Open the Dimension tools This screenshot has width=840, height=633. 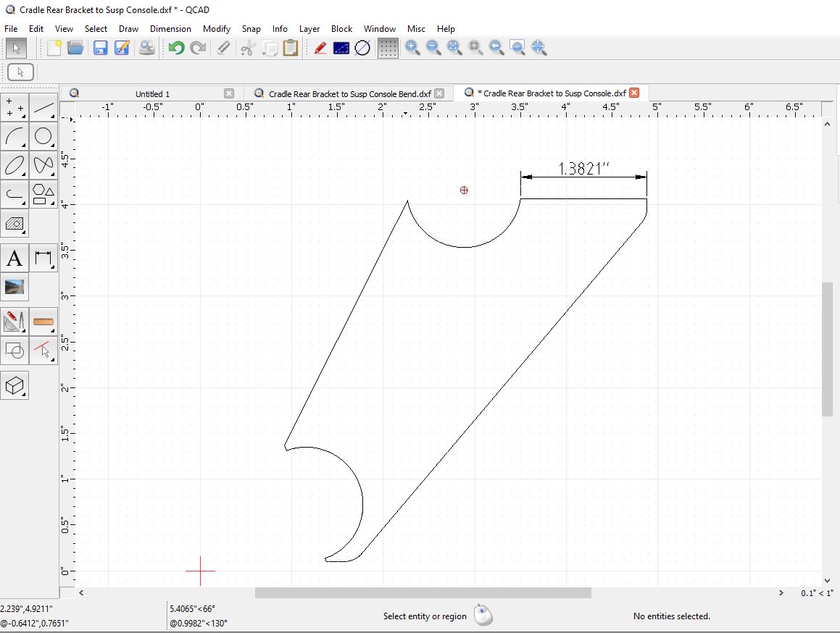(x=43, y=259)
